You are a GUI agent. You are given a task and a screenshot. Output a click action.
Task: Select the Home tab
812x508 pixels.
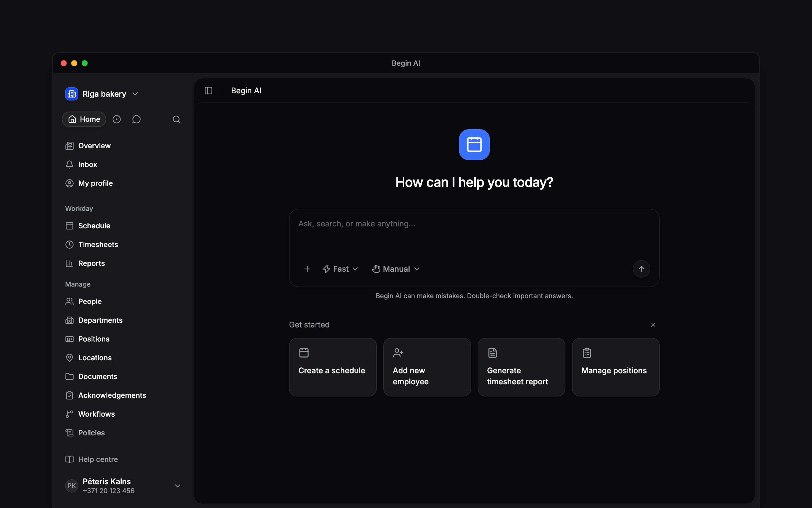(84, 119)
